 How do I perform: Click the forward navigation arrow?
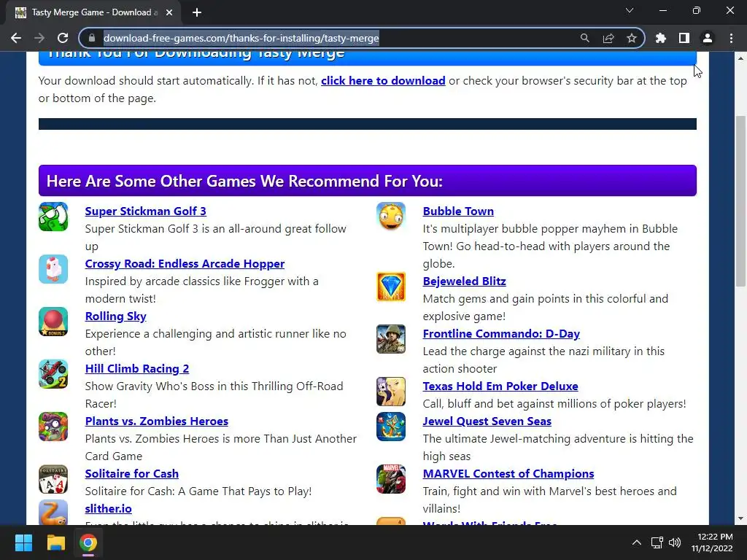pos(39,38)
